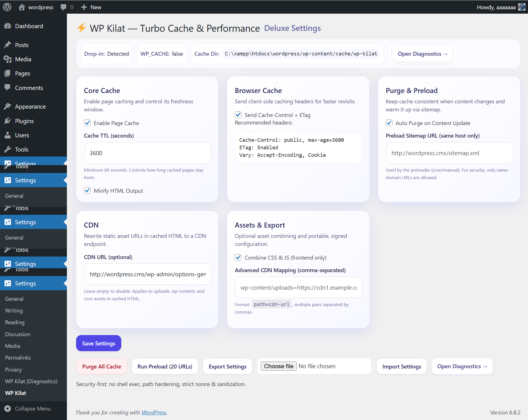Viewport: 528px width, 420px height.
Task: Click the Advanced CDN Mapping field
Action: click(x=299, y=287)
